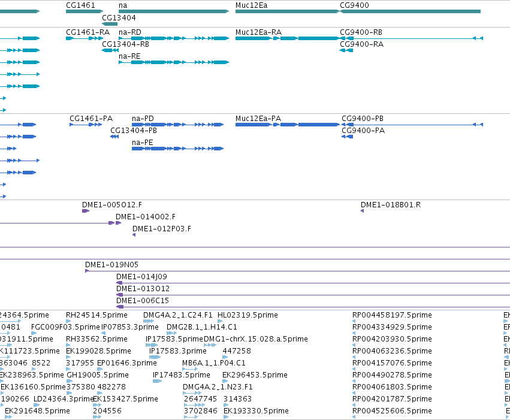
Task: Click the Muc12Ea gene feature
Action: point(287,11)
